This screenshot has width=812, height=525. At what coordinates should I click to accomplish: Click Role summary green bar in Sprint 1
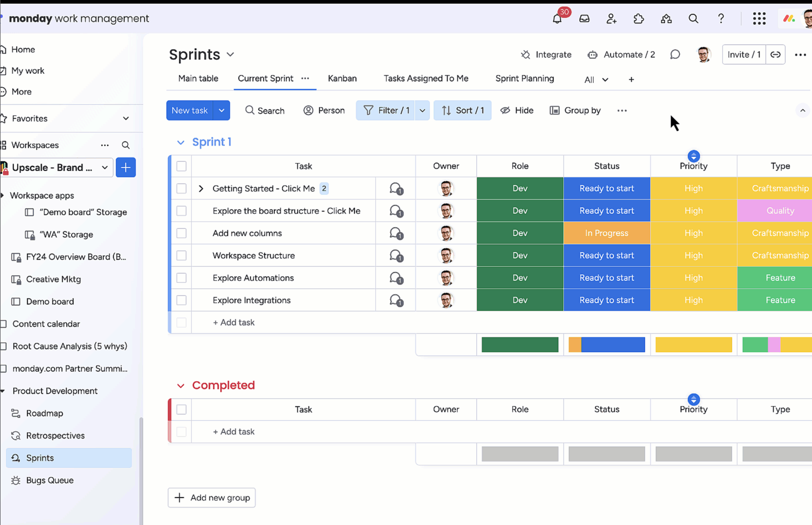pyautogui.click(x=520, y=345)
